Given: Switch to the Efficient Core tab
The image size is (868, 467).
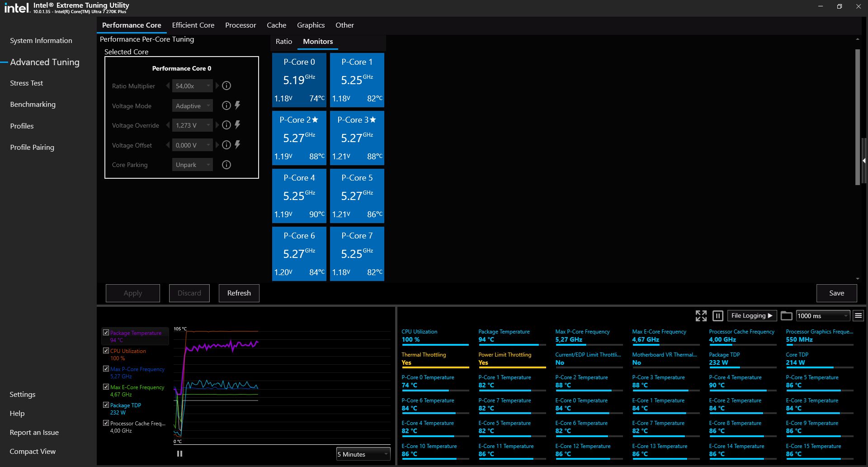Looking at the screenshot, I should (x=193, y=25).
